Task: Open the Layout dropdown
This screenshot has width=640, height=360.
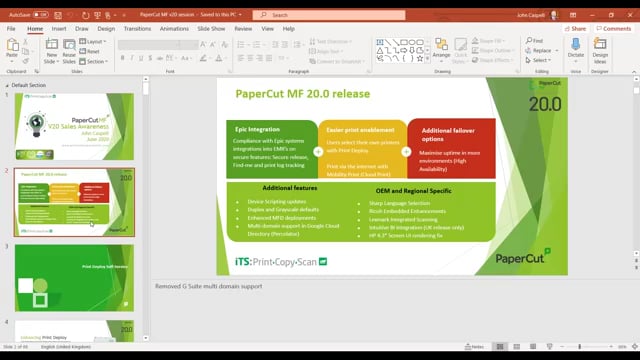Action: 93,42
